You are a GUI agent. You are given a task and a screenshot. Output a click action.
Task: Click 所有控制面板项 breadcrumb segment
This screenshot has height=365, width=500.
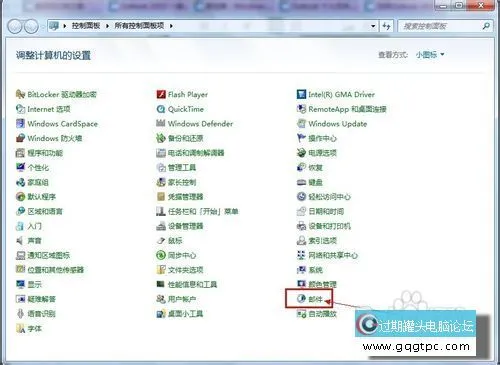pos(139,26)
